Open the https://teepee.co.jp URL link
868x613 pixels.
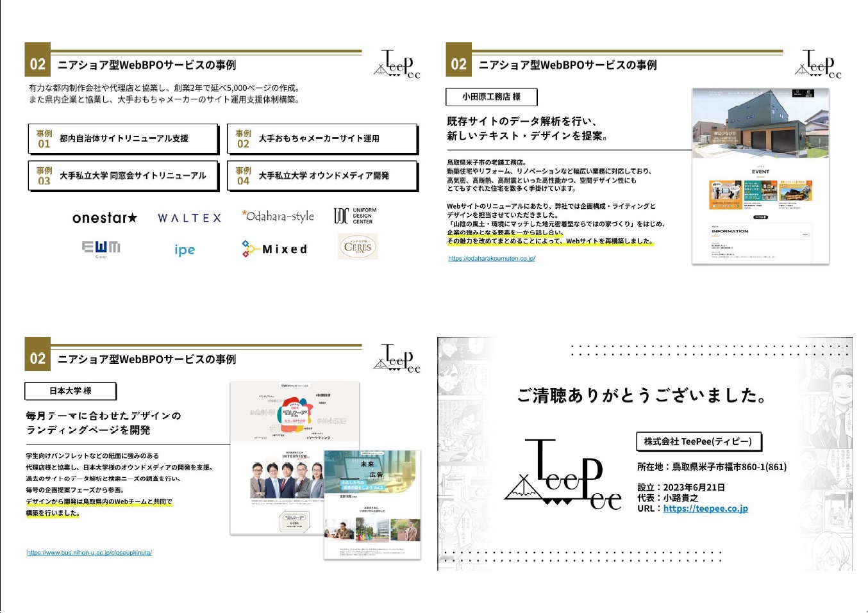pyautogui.click(x=705, y=509)
